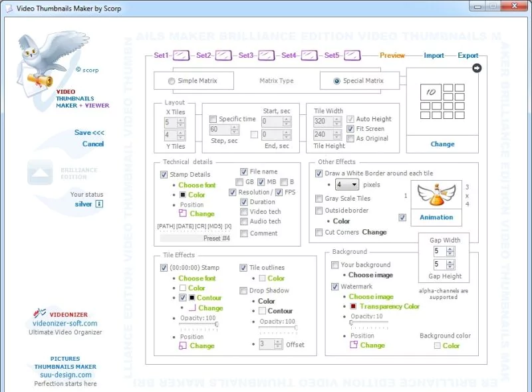Open the videonizer-soft.com link
Viewport: 532px width, 392px height.
click(x=65, y=324)
